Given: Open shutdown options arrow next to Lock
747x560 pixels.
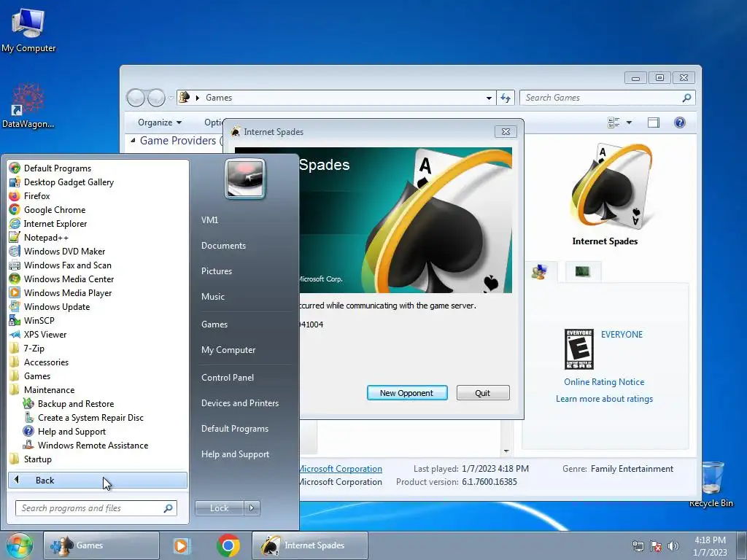Looking at the screenshot, I should click(252, 508).
